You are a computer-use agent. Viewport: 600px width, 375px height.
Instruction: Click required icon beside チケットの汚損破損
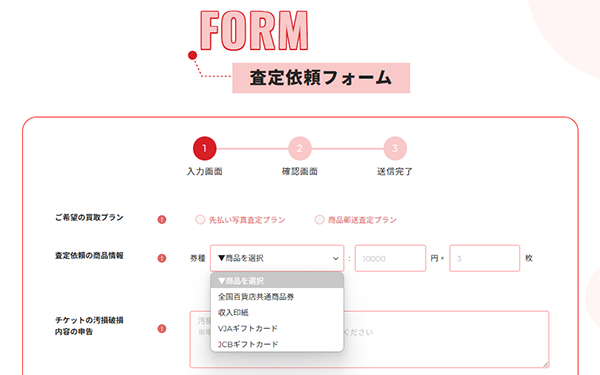pos(162,329)
